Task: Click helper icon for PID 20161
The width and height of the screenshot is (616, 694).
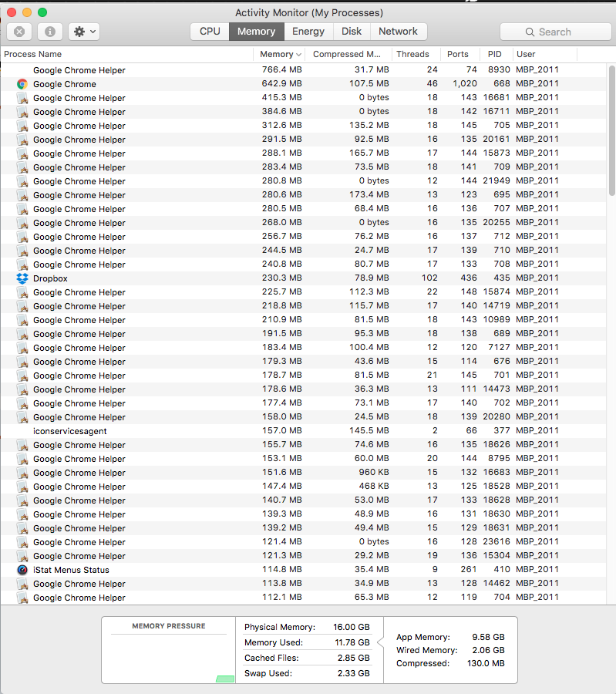Action: click(22, 140)
